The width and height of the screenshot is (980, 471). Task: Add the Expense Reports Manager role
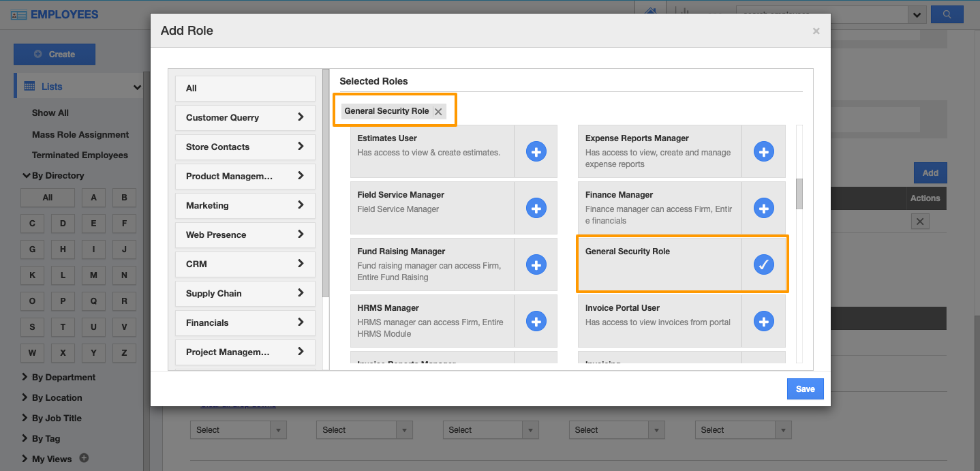(763, 152)
